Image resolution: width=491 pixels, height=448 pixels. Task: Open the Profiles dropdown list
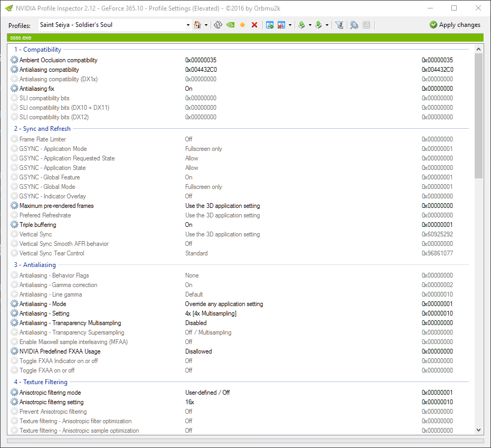[x=188, y=25]
